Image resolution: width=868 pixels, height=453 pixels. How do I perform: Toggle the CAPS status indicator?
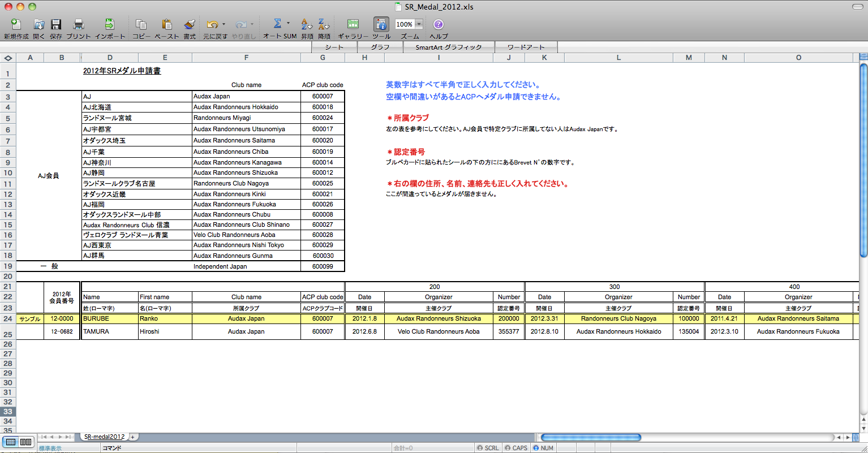(515, 448)
